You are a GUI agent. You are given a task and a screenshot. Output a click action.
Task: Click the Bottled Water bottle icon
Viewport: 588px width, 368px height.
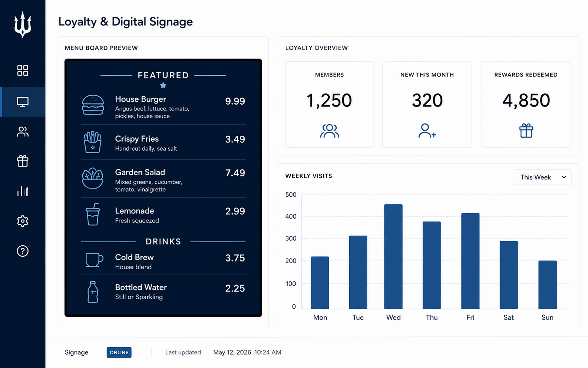pyautogui.click(x=93, y=292)
